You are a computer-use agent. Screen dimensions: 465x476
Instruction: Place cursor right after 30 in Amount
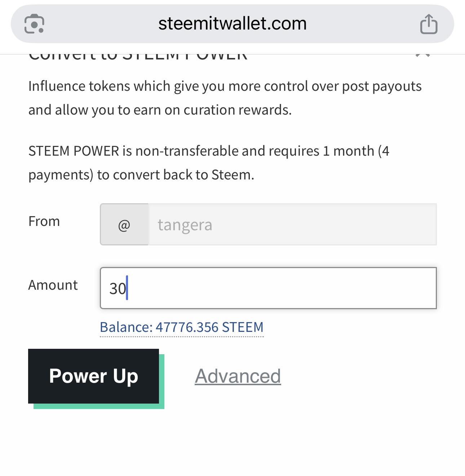pyautogui.click(x=127, y=288)
